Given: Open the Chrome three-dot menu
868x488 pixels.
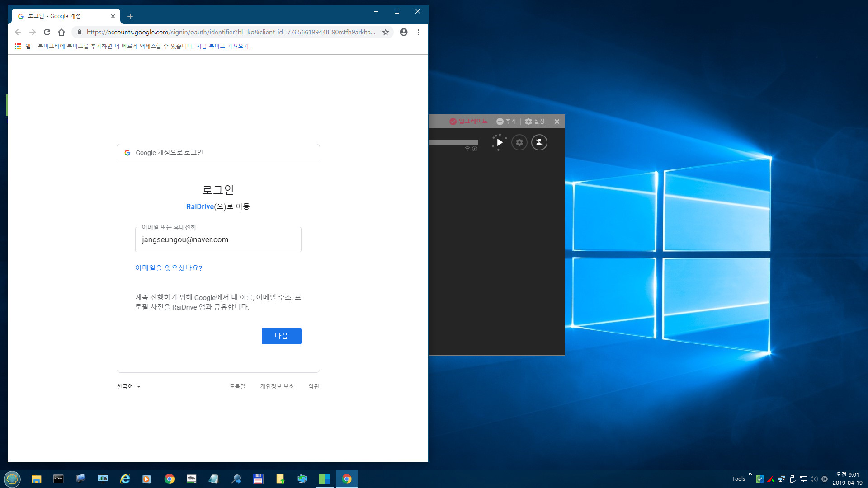Looking at the screenshot, I should [418, 32].
